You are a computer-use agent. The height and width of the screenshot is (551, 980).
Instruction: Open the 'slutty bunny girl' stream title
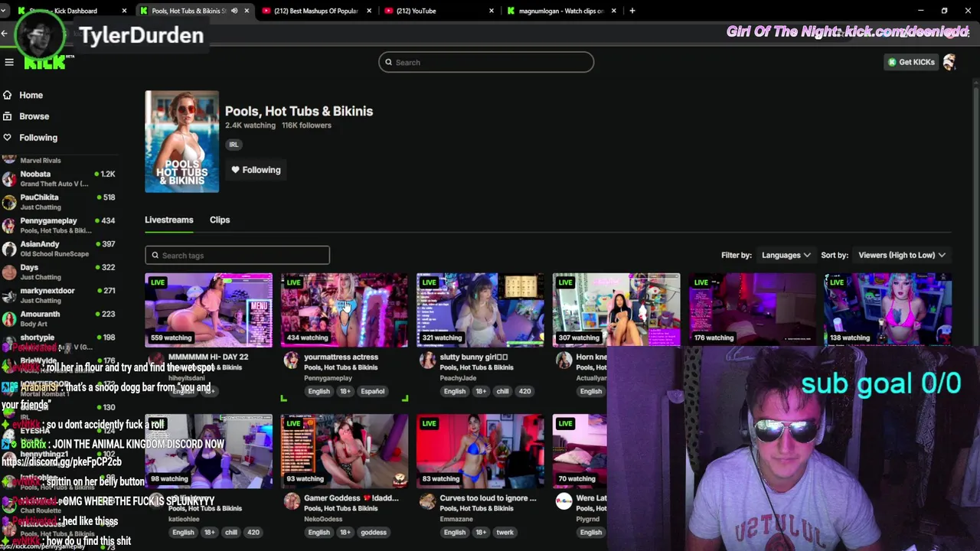474,357
